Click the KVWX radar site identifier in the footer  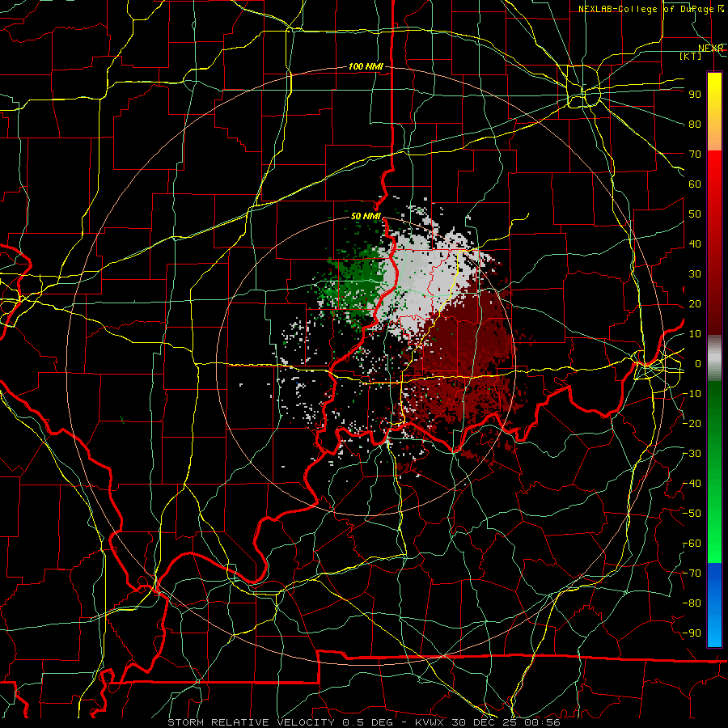click(431, 722)
